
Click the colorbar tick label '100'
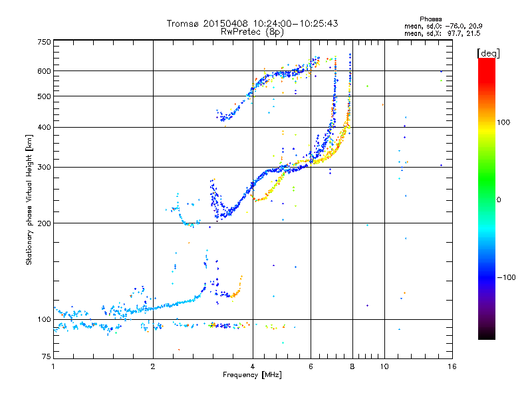coord(503,122)
